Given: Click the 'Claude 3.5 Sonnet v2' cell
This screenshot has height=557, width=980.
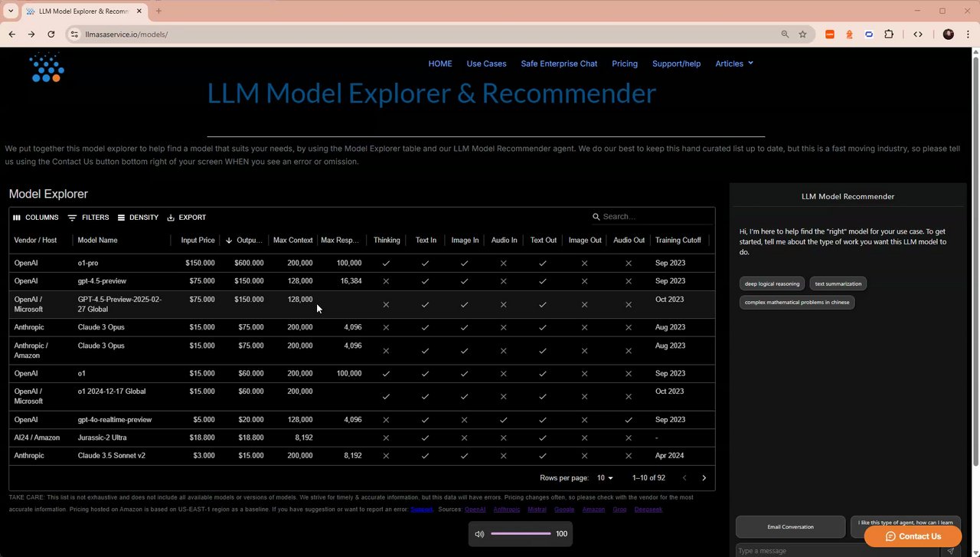Looking at the screenshot, I should click(111, 456).
